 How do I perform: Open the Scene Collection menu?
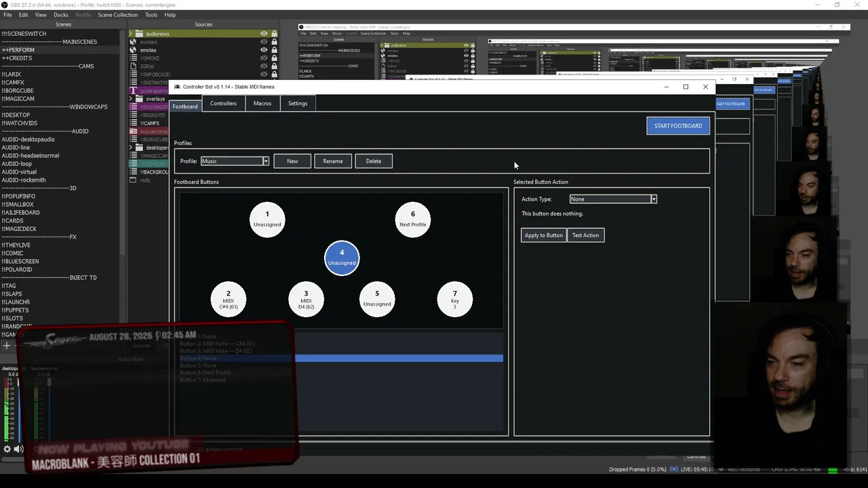coord(117,15)
